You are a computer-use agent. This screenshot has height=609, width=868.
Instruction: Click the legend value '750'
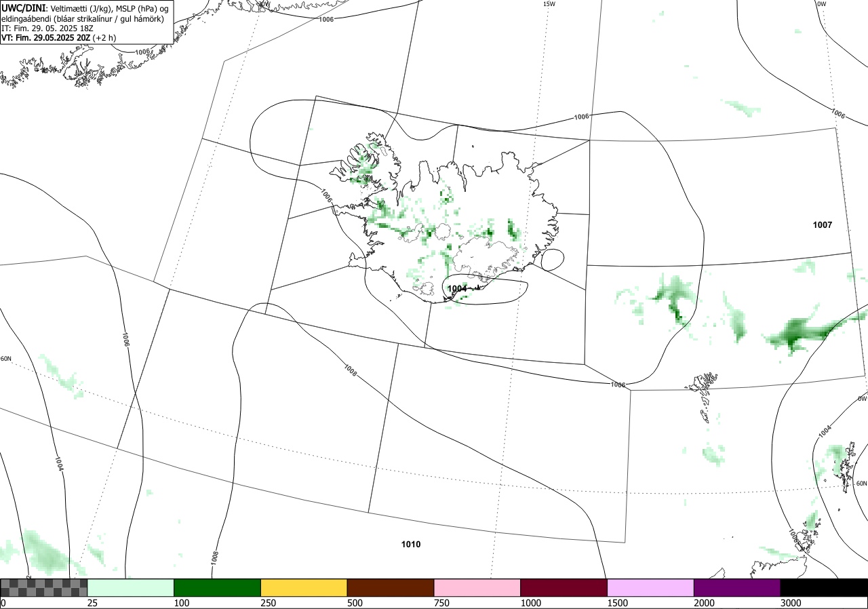(x=441, y=603)
